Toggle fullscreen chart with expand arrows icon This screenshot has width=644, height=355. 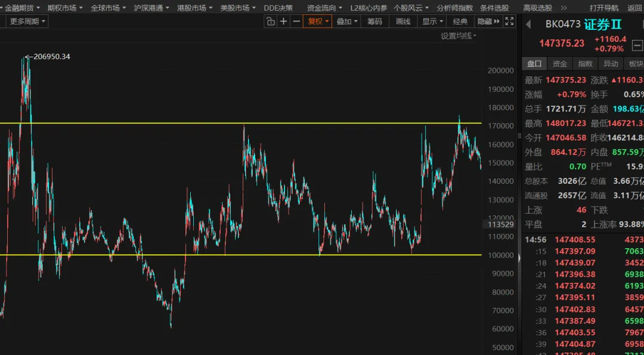pos(509,21)
